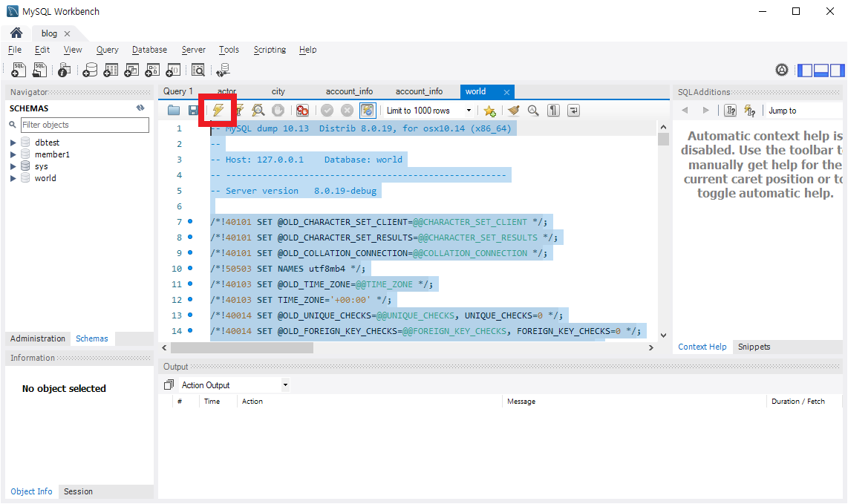Switch to the city tab
The height and width of the screenshot is (504, 848).
(278, 91)
